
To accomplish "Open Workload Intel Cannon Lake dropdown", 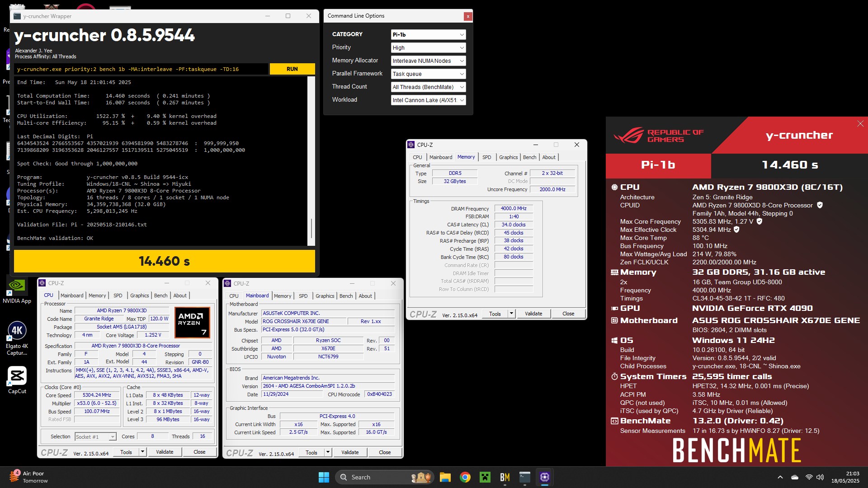I will 428,100.
